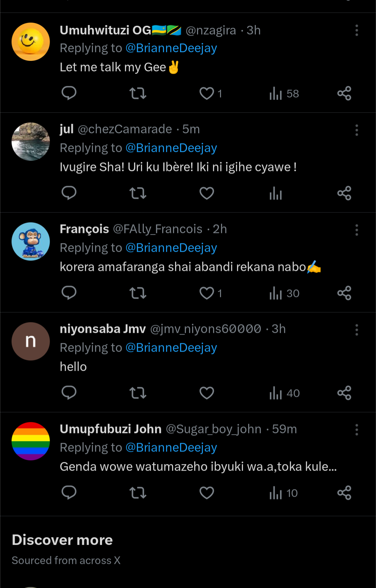Image resolution: width=376 pixels, height=588 pixels.
Task: Like Umupfubuzi John's reply
Action: click(207, 493)
